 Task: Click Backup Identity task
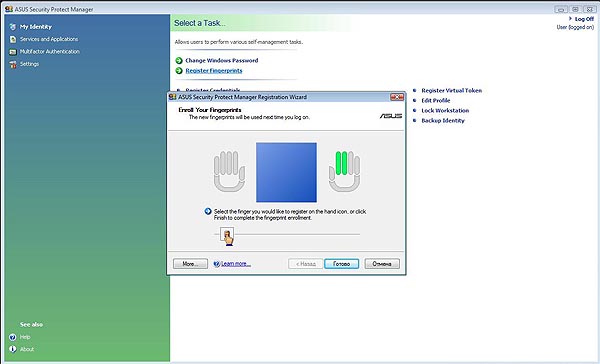pyautogui.click(x=443, y=121)
